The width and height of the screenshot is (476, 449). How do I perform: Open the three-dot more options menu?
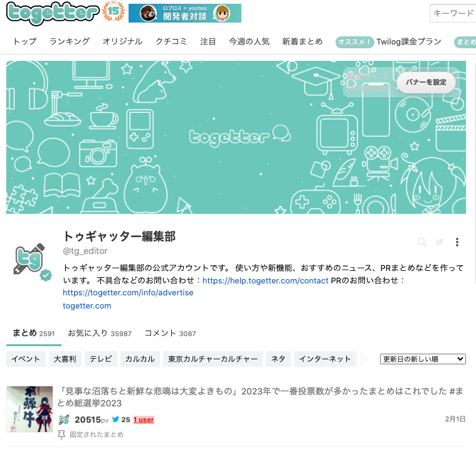(457, 242)
